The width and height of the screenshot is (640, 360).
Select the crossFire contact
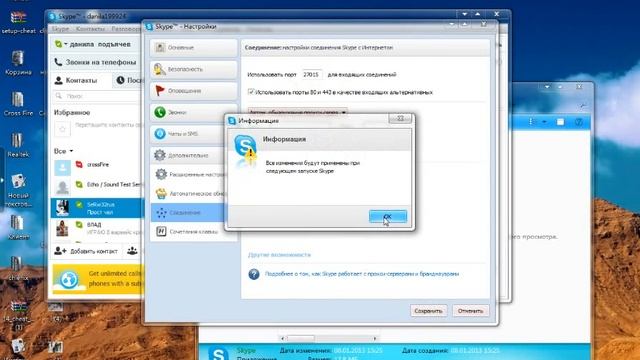point(97,165)
